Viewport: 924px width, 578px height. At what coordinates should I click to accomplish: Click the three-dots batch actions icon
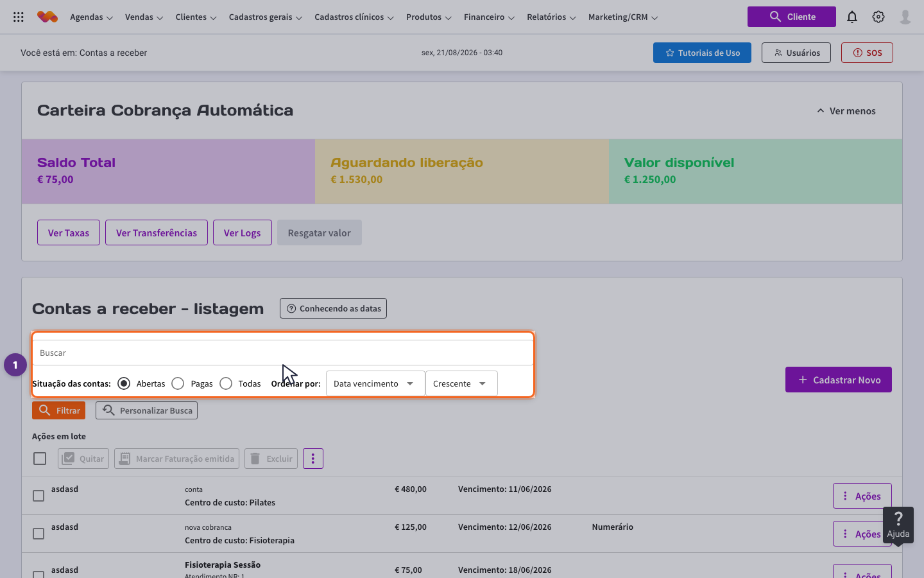tap(313, 459)
